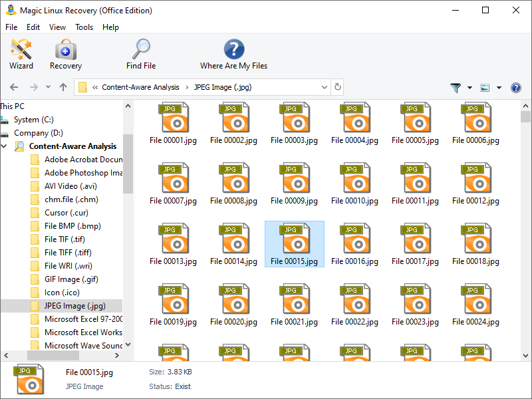Open the Tools menu
Image resolution: width=532 pixels, height=399 pixels.
point(84,27)
